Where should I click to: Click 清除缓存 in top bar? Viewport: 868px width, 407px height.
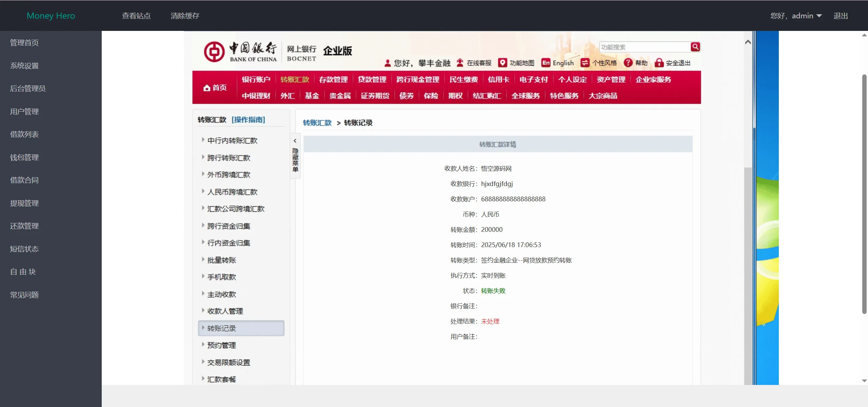[x=185, y=16]
